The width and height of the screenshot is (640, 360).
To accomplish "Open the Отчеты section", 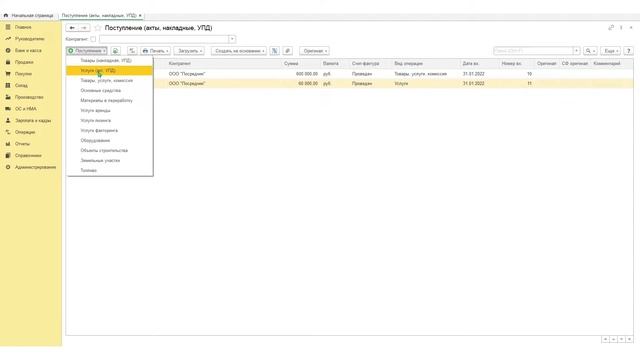I will coord(22,144).
